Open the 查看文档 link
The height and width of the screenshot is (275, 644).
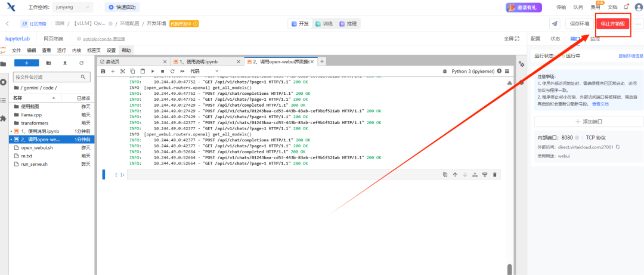click(600, 104)
